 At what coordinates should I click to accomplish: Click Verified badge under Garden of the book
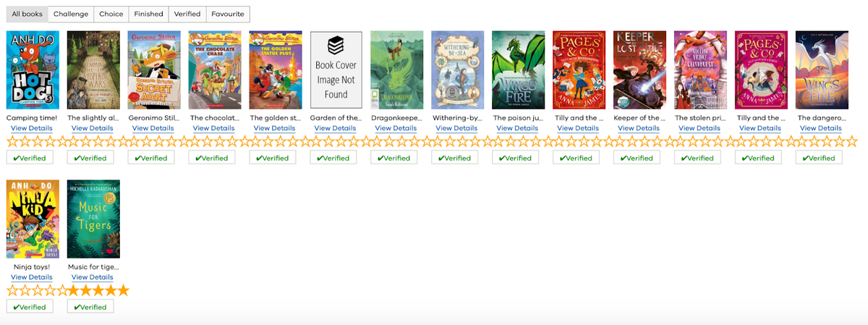333,158
